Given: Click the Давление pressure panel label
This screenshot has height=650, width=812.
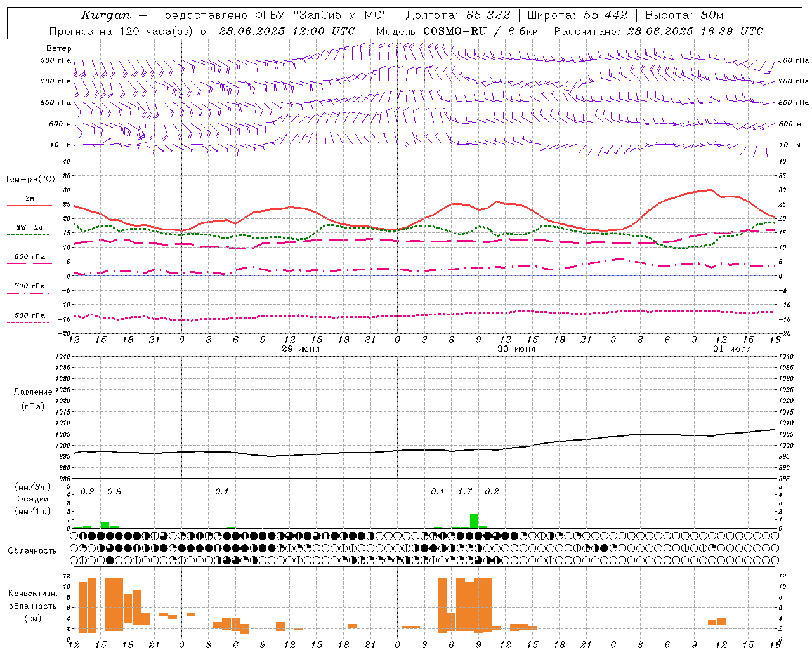Looking at the screenshot, I should click(x=33, y=392).
